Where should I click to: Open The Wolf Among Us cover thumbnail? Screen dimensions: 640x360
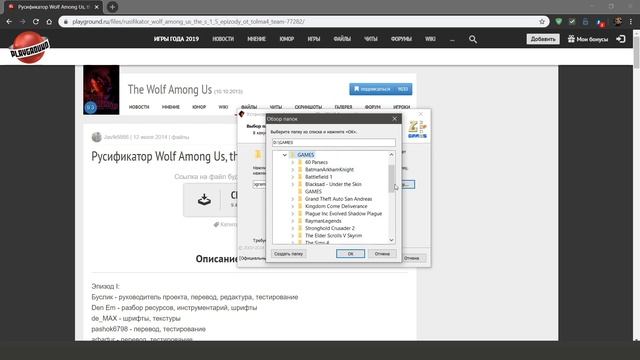pyautogui.click(x=101, y=90)
